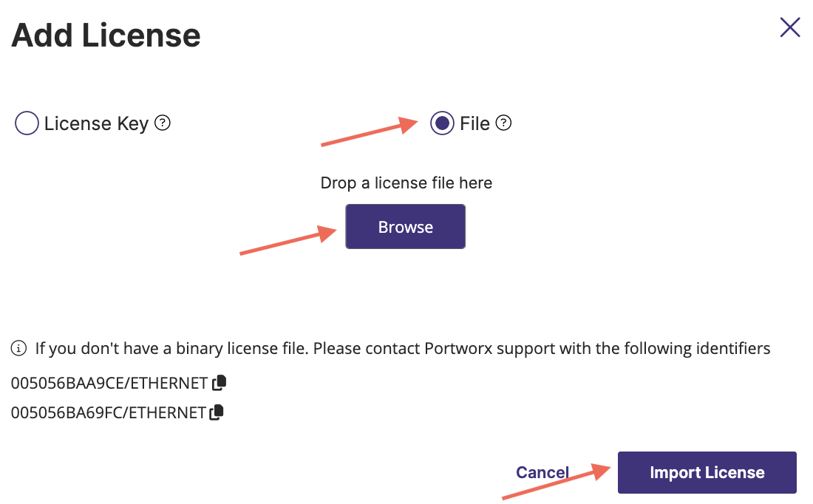Viewport: 813px width, 504px height.
Task: Click the 005056BAA9CE/ETHERNET identifier text
Action: pyautogui.click(x=109, y=384)
